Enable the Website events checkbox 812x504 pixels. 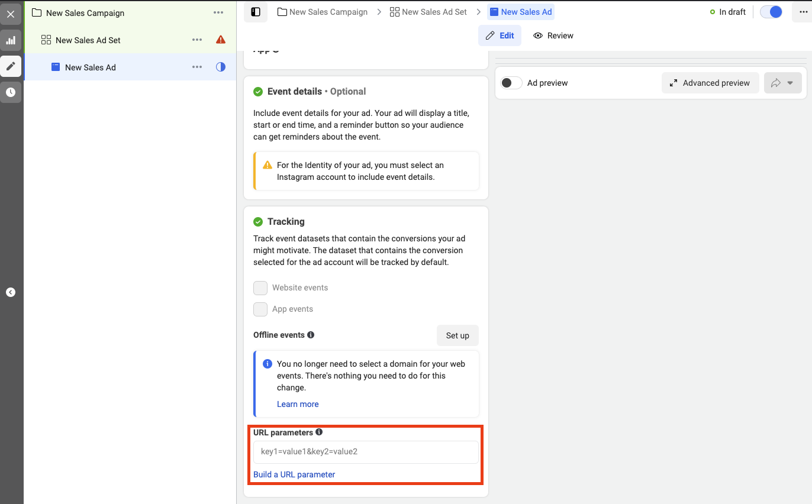point(260,288)
